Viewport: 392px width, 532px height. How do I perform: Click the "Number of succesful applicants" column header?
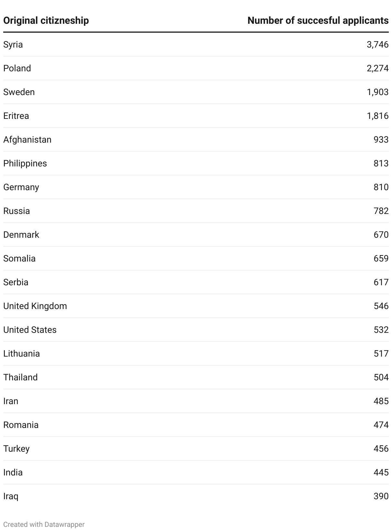(x=318, y=21)
